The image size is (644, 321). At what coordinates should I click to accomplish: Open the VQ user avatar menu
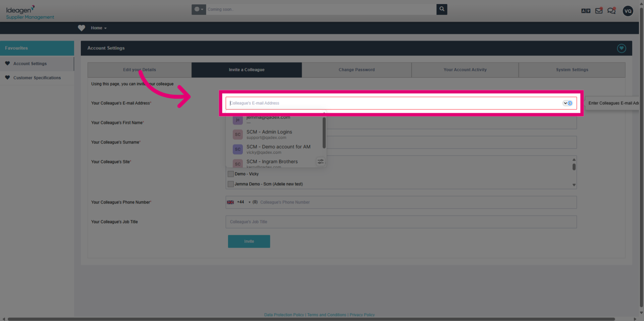(x=628, y=11)
